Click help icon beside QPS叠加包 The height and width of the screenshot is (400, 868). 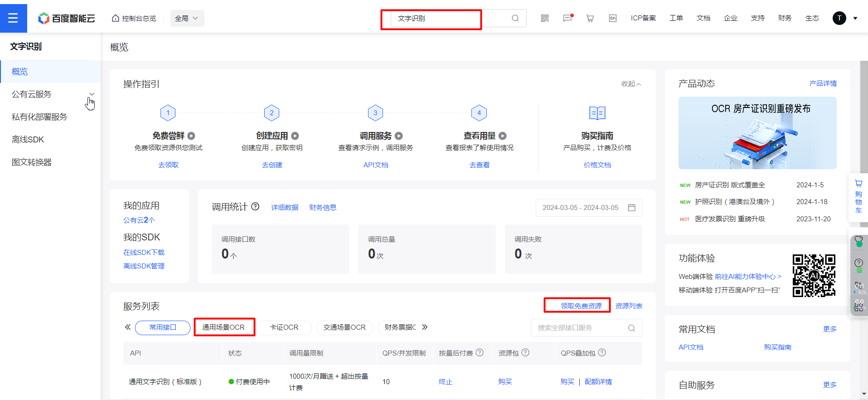602,352
